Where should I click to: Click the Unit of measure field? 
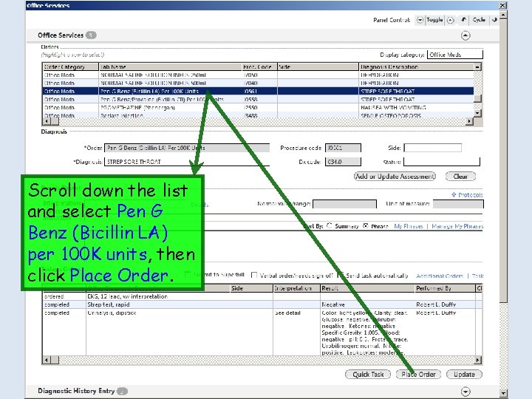coord(458,204)
